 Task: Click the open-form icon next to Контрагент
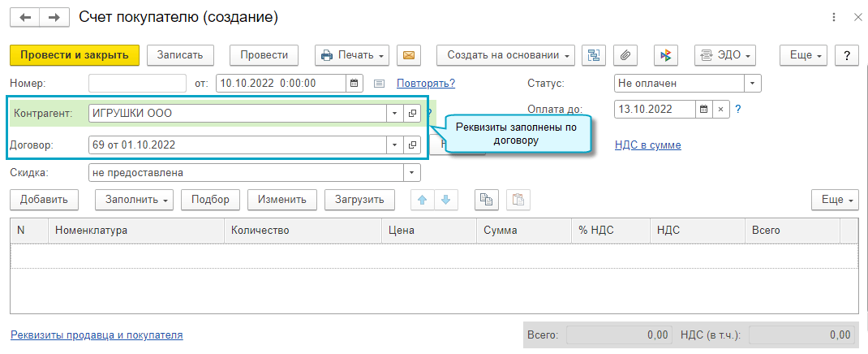click(x=412, y=114)
